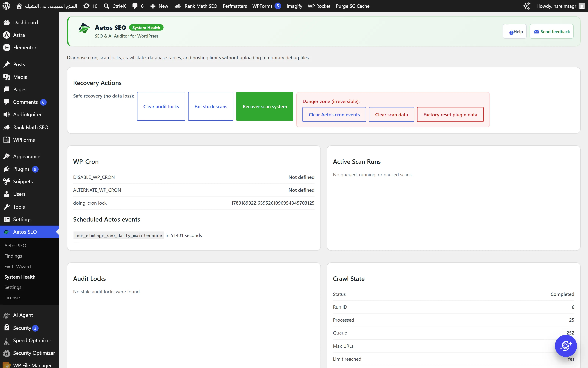The image size is (588, 368).
Task: Click Factory reset plugin data button
Action: point(450,114)
